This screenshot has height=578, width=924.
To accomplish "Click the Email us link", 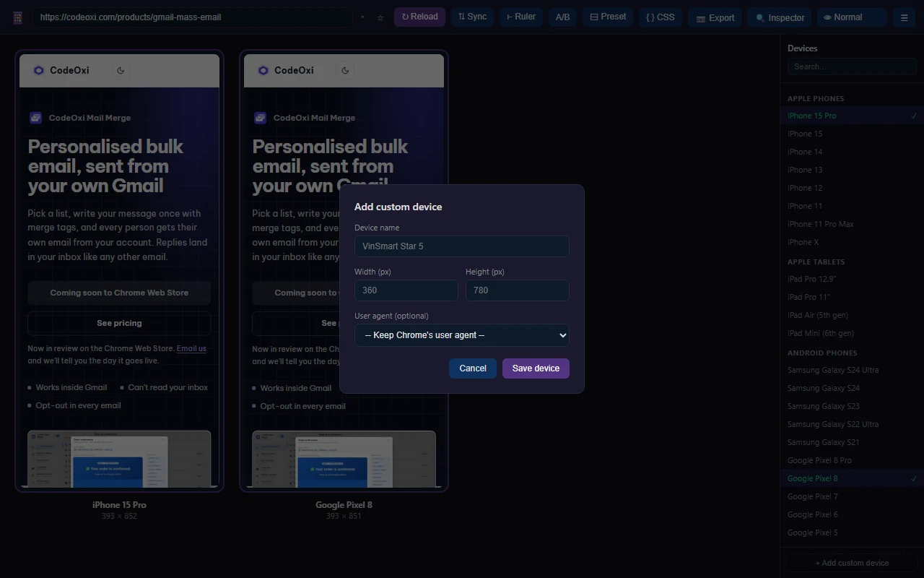I will [191, 348].
